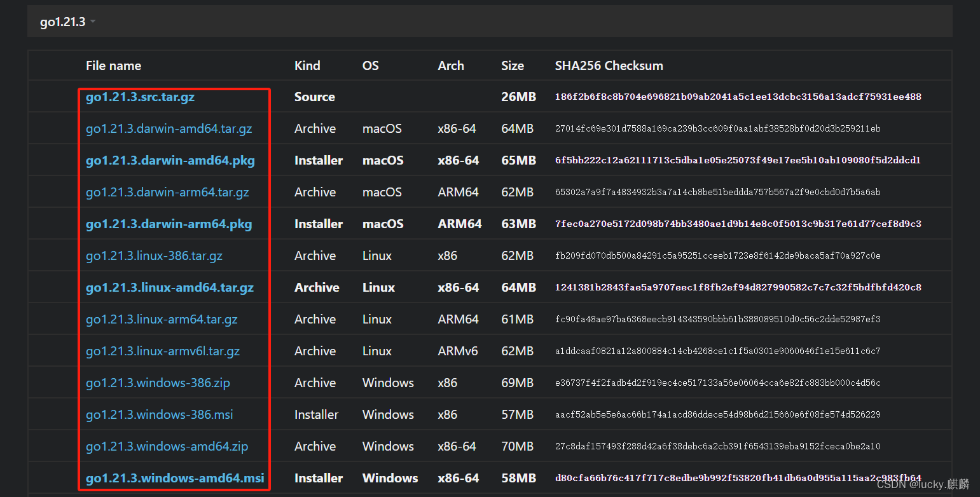Image resolution: width=980 pixels, height=497 pixels.
Task: Click the File name column header
Action: (x=113, y=65)
